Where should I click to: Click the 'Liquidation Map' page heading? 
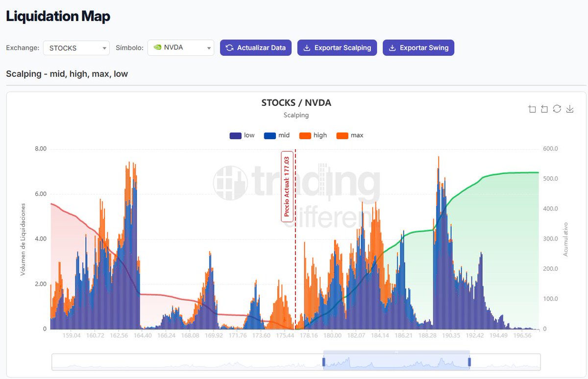click(58, 16)
